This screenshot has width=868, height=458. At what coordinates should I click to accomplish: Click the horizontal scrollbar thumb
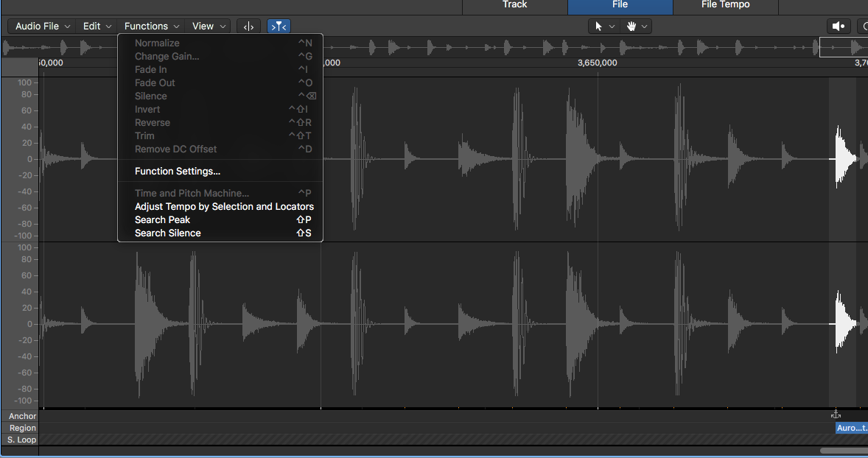tap(844, 451)
